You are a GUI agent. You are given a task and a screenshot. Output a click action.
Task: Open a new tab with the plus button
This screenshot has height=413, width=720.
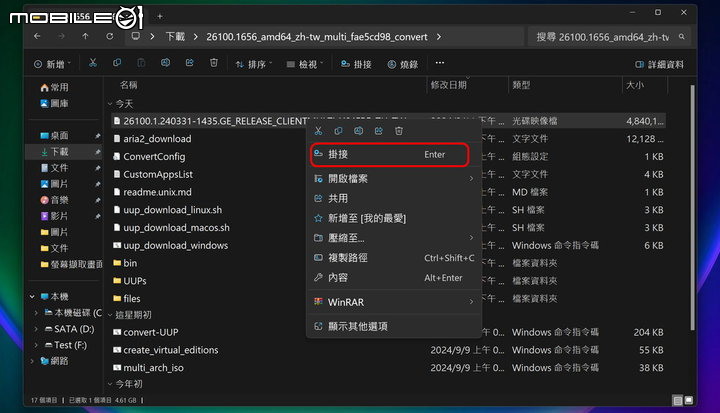pos(160,17)
